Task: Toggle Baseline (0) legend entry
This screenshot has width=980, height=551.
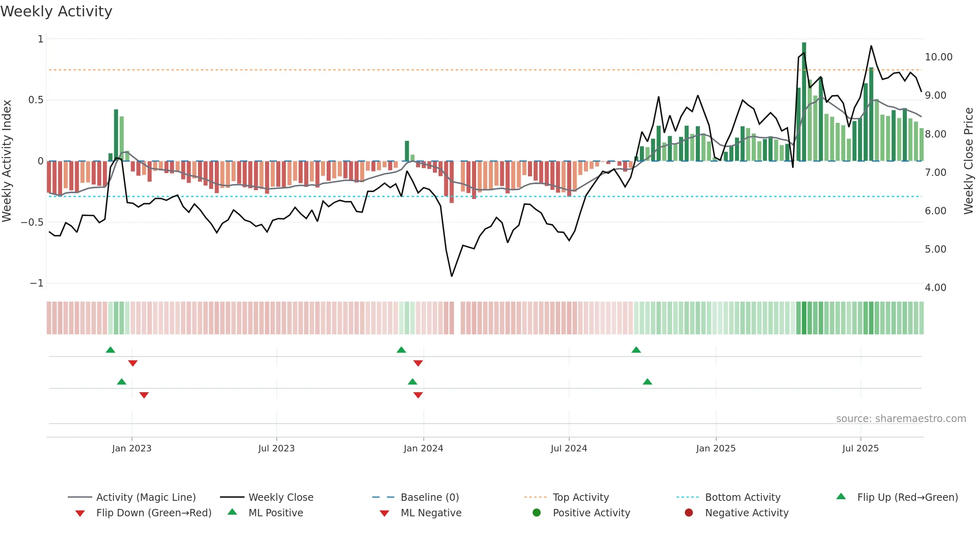Action: coord(416,497)
